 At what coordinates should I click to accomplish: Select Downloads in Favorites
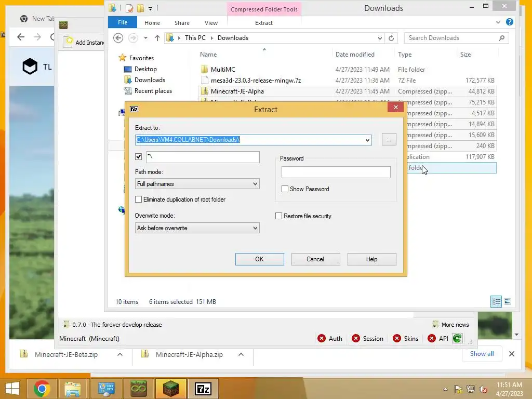(x=150, y=79)
